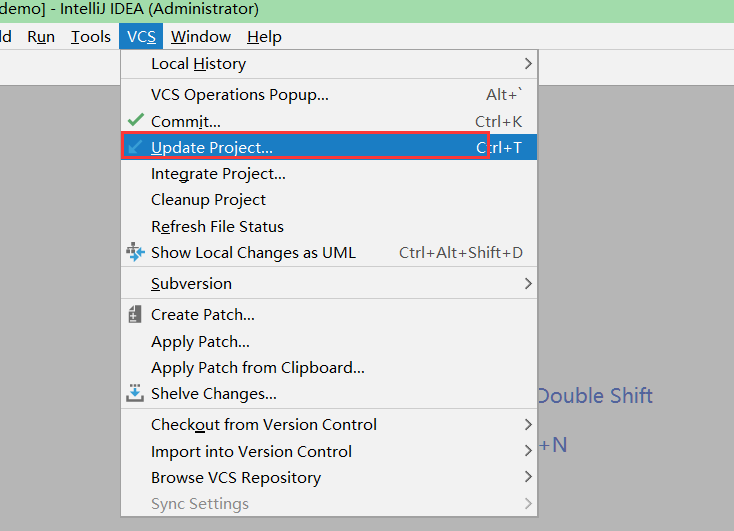Image resolution: width=734 pixels, height=531 pixels.
Task: Open the Window menu
Action: pos(201,37)
